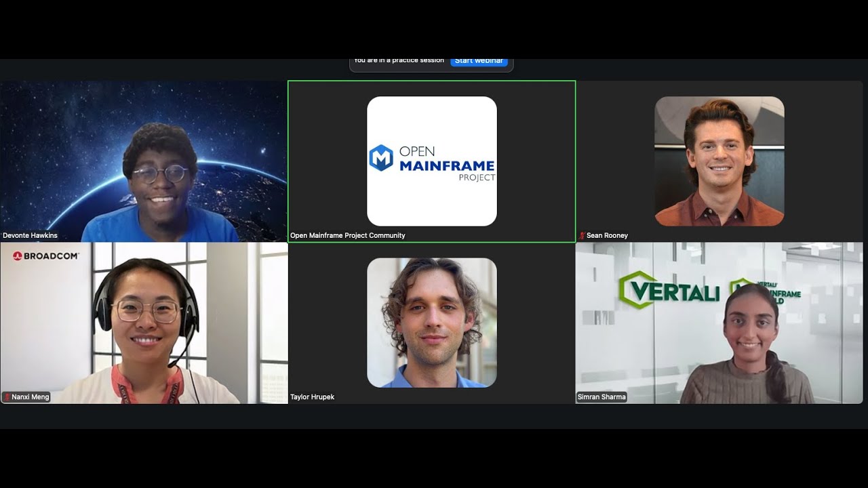Select Simran Sharma's video tile
Viewport: 868px width, 488px height.
pos(719,323)
